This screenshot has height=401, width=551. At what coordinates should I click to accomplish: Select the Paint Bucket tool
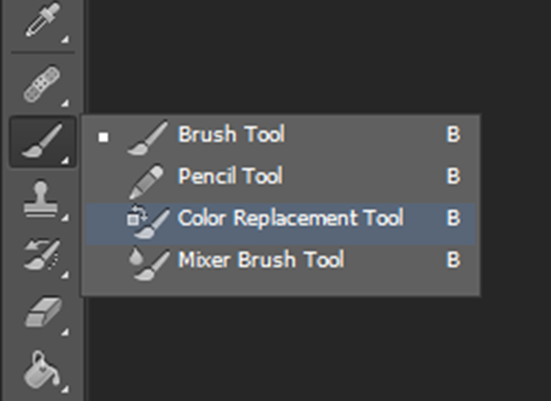click(x=42, y=370)
